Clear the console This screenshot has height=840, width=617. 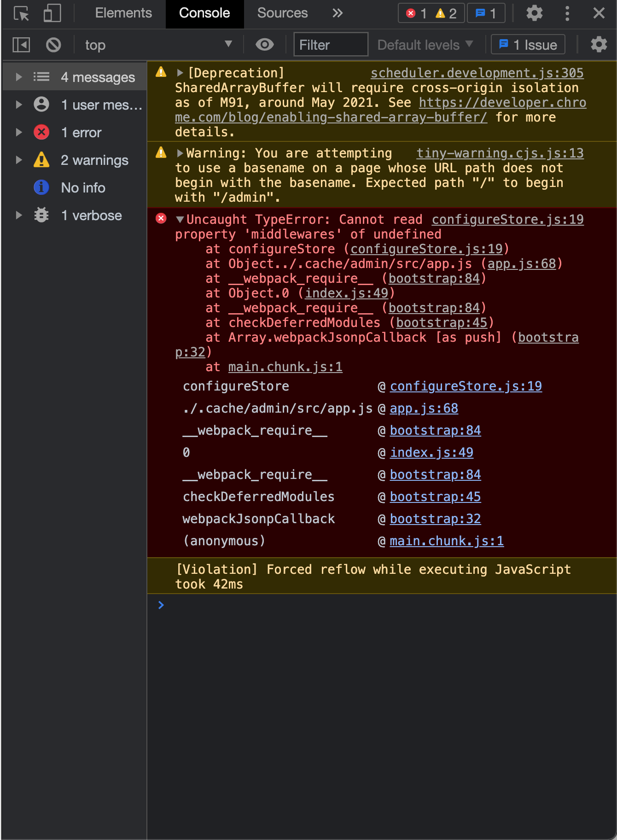(53, 45)
